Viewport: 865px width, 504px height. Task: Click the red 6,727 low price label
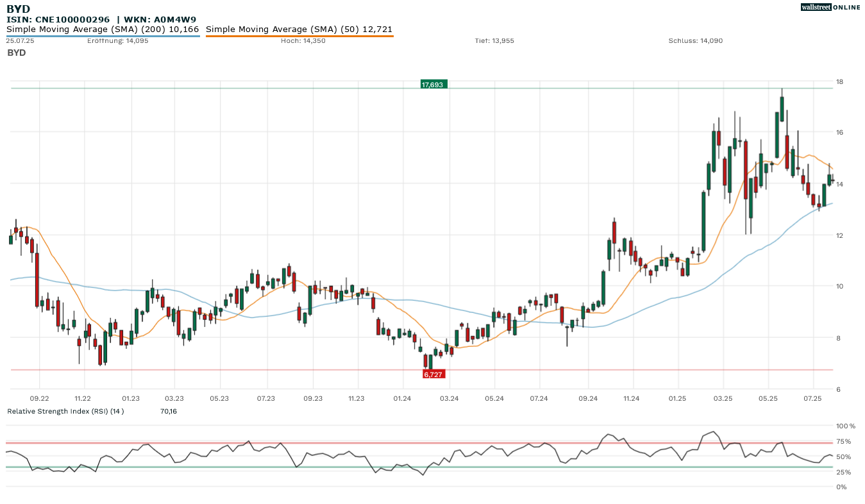(x=433, y=374)
